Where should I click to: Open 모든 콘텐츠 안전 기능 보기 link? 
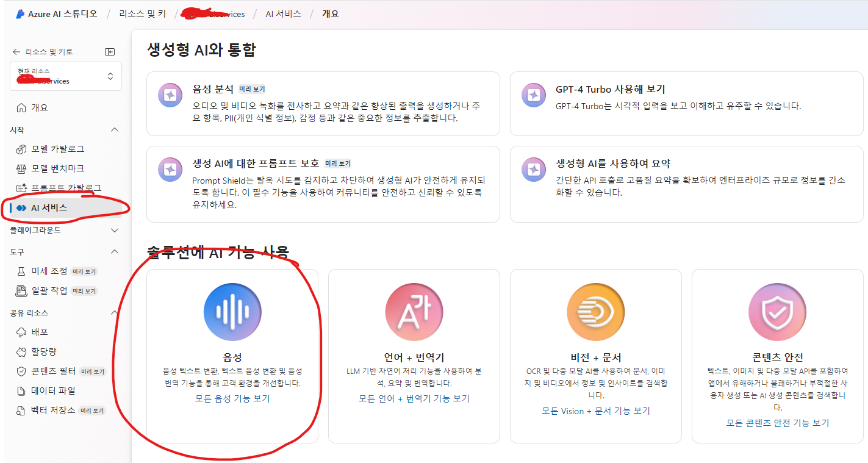[778, 423]
